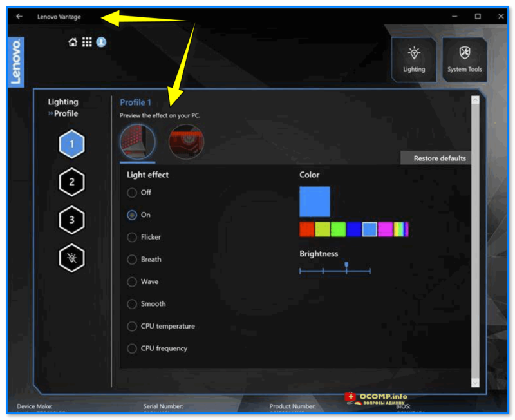Go back with the arrow icon
Screen dimensions: 515x420
[x=19, y=16]
